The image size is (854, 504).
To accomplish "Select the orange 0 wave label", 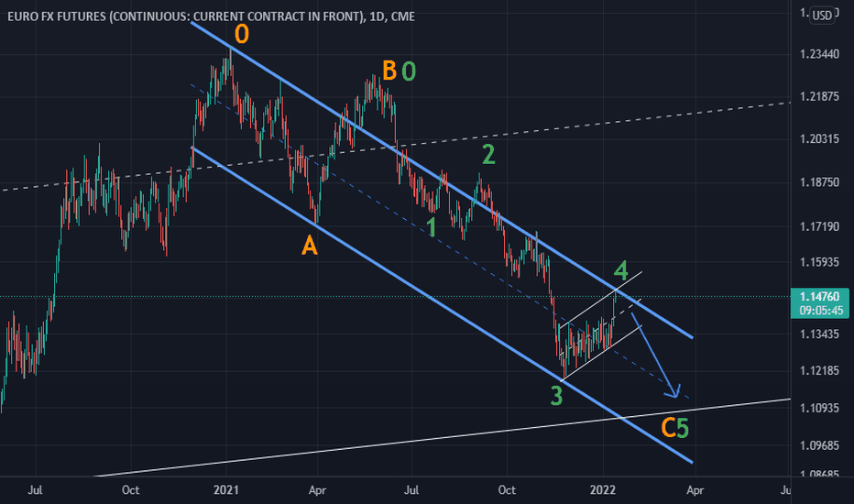I will (242, 34).
